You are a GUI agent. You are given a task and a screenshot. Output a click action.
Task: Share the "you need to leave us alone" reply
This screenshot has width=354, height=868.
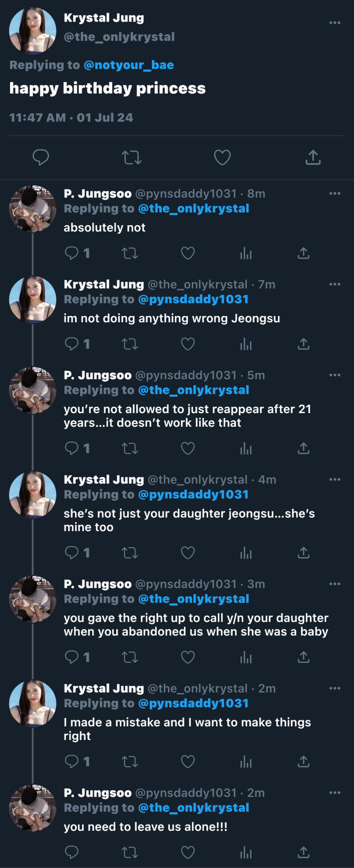pos(303,853)
